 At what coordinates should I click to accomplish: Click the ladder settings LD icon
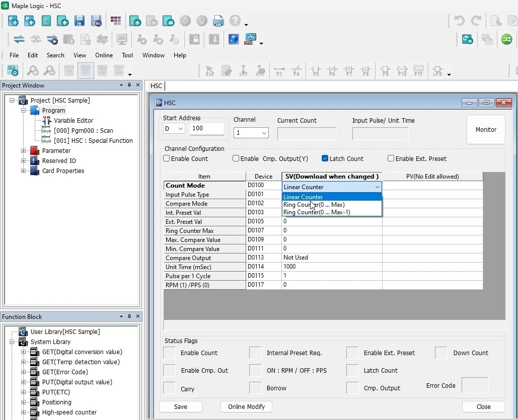coord(13,71)
